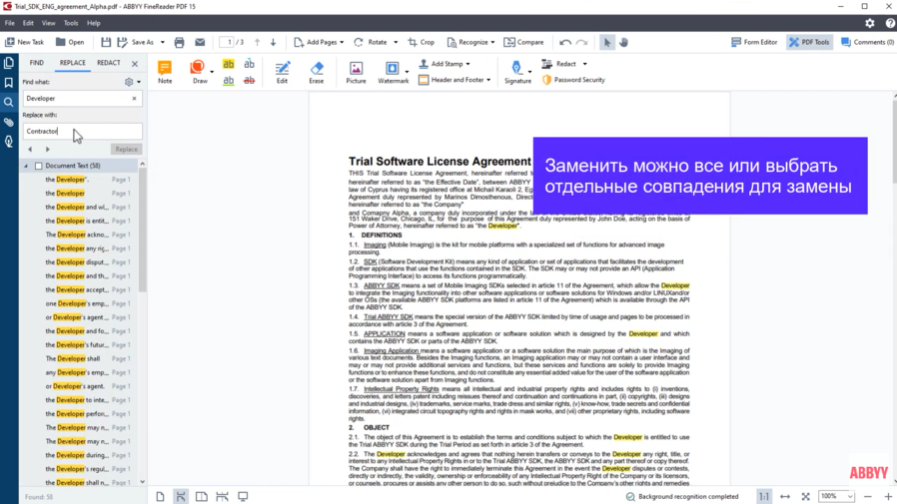The height and width of the screenshot is (504, 897).
Task: Click the Redact tool
Action: click(559, 64)
